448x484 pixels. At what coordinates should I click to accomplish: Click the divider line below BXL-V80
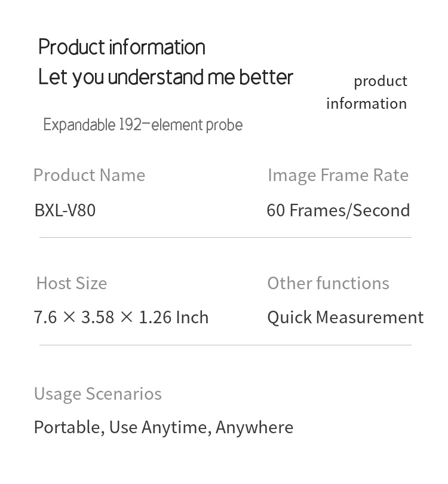[x=225, y=237]
